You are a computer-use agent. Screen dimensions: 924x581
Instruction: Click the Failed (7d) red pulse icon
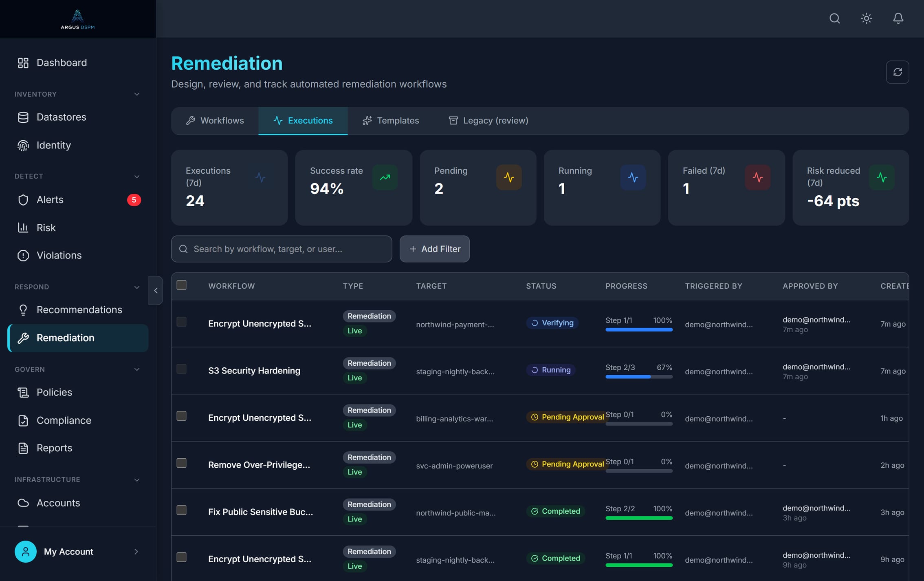(757, 177)
